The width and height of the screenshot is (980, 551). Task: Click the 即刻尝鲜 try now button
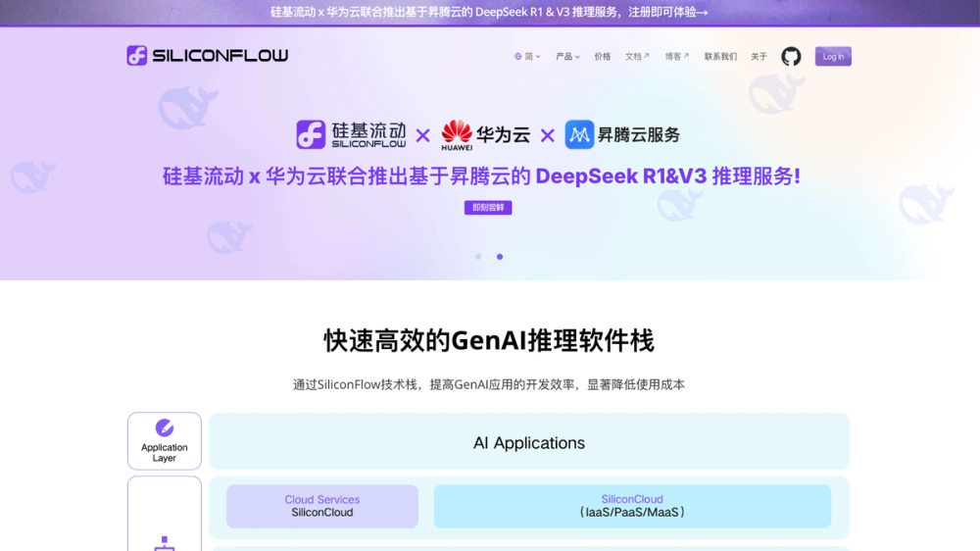tap(488, 208)
